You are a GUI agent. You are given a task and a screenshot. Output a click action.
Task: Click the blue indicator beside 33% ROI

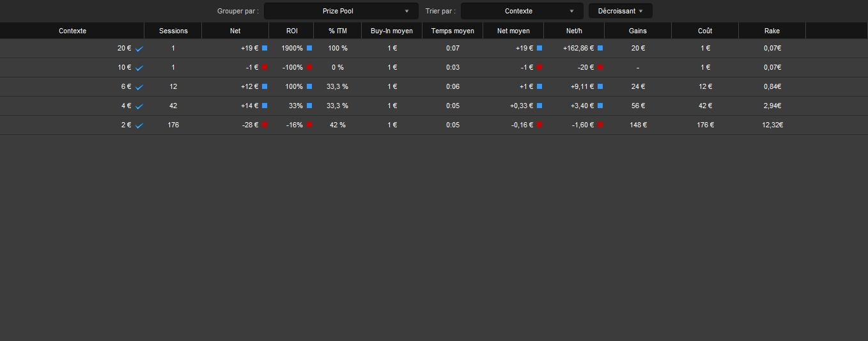tap(309, 106)
